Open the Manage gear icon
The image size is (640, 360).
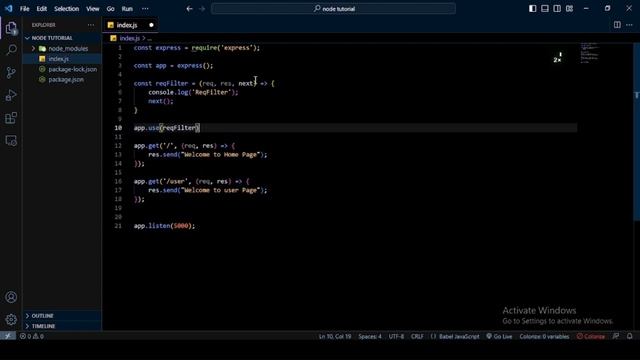tap(11, 319)
